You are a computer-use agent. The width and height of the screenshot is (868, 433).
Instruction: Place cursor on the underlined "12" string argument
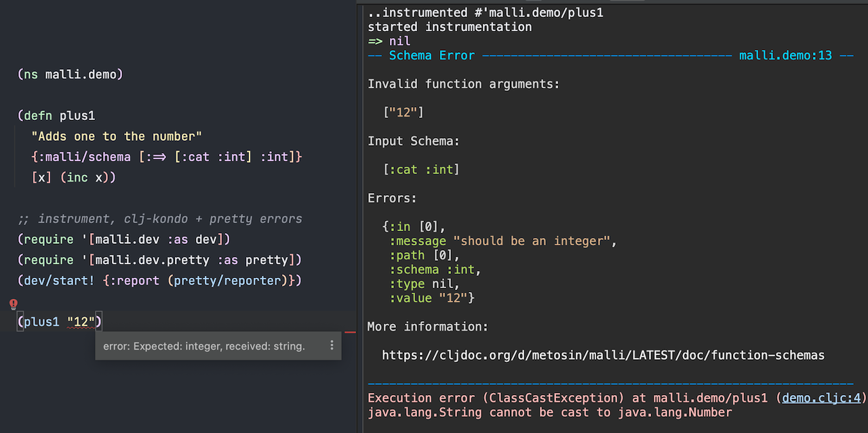click(80, 322)
